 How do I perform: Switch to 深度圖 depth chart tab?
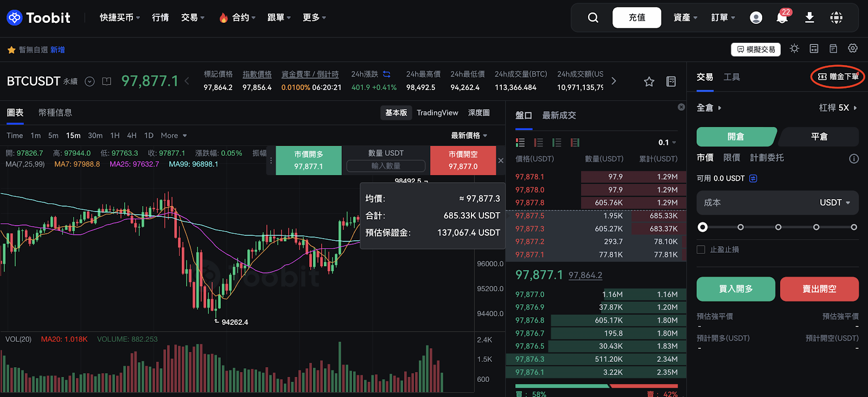(479, 113)
